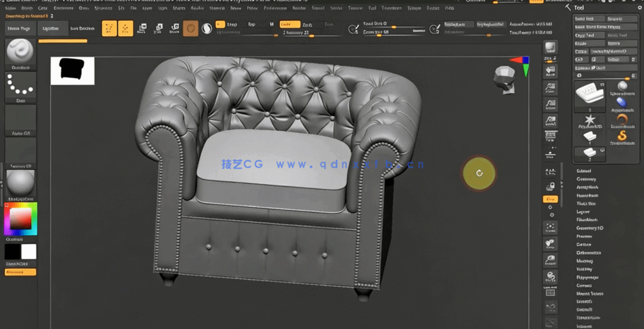Click the Home Page button
The width and height of the screenshot is (644, 329).
coord(20,28)
